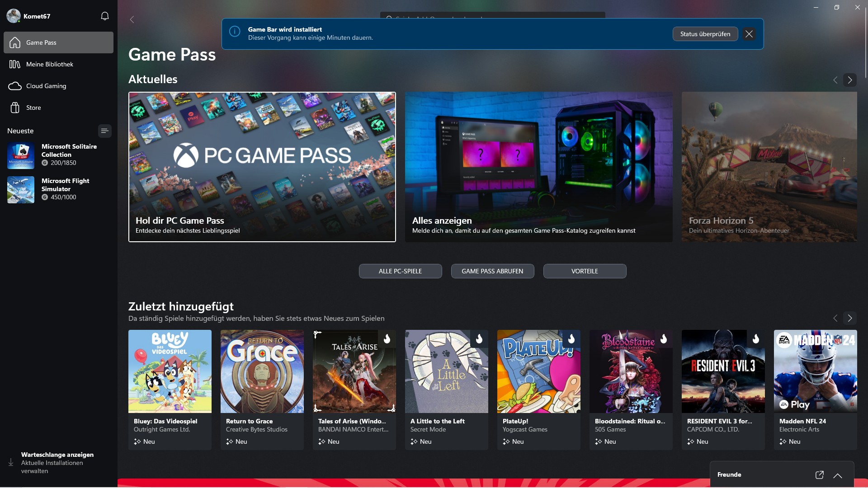Click Zuletzt hinzugefügt left arrow
Image resolution: width=868 pixels, height=488 pixels.
[835, 318]
